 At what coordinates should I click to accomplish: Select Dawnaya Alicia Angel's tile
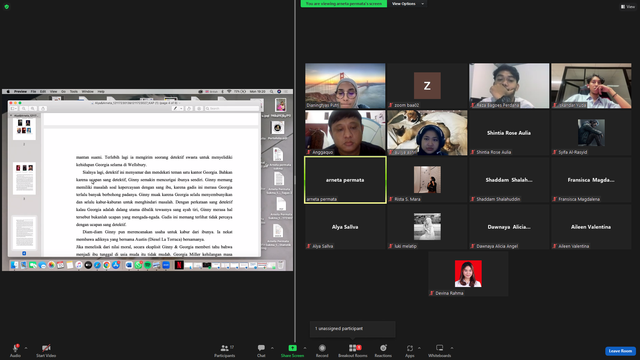[509, 227]
